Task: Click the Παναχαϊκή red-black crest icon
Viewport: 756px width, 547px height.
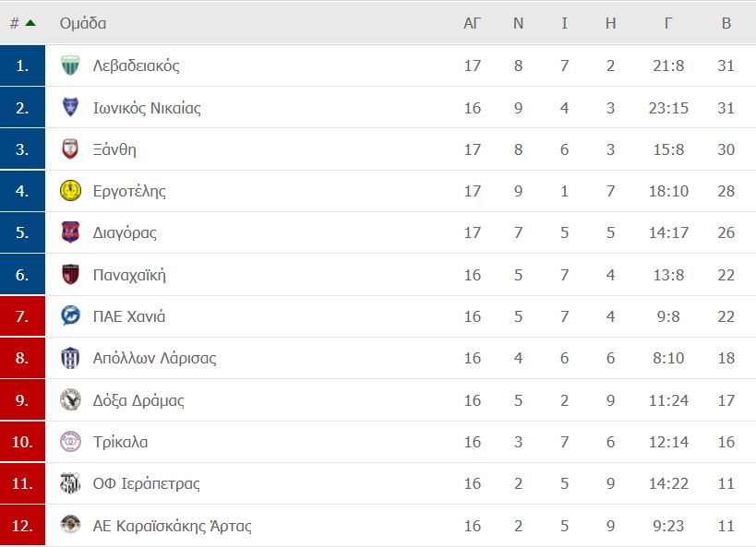Action: tap(70, 274)
